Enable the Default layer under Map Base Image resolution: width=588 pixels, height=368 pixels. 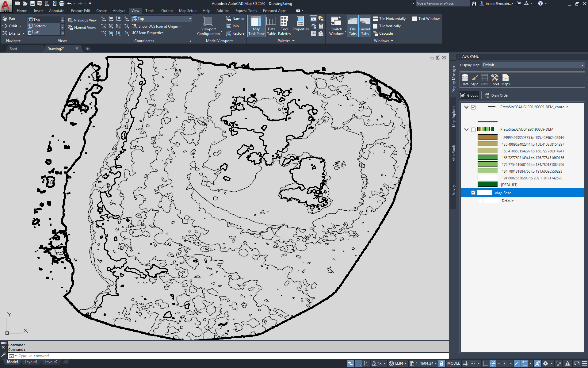point(480,201)
